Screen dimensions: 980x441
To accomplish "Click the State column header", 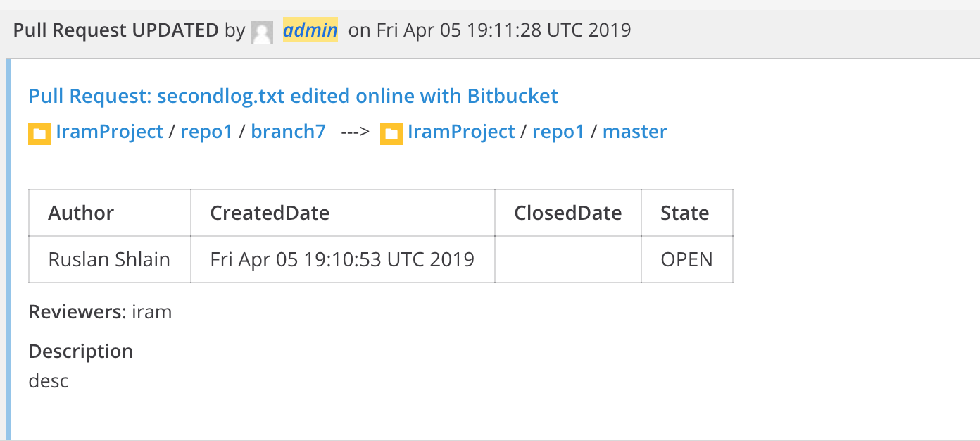I will click(687, 213).
